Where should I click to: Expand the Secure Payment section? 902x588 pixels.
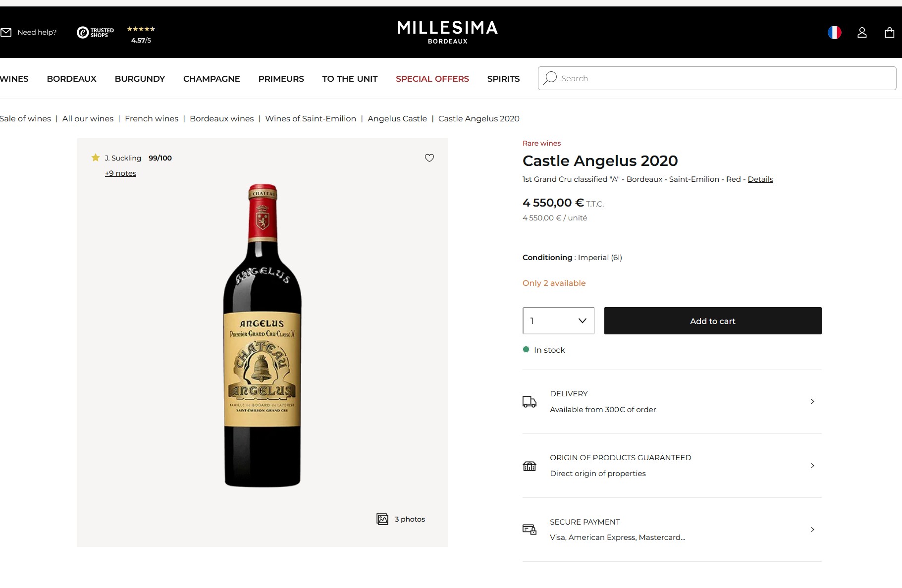[x=812, y=530]
